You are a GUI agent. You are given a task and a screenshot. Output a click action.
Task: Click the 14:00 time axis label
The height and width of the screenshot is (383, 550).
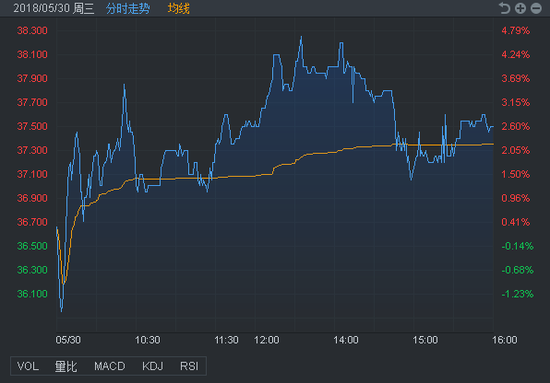(x=346, y=340)
